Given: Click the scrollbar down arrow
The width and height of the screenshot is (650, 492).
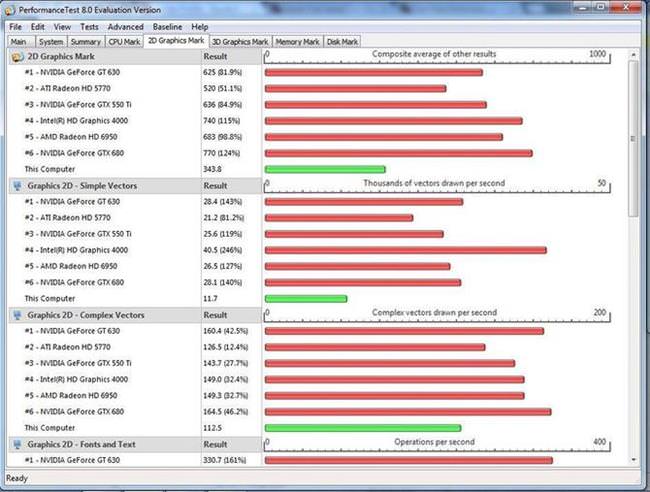Looking at the screenshot, I should [x=633, y=460].
